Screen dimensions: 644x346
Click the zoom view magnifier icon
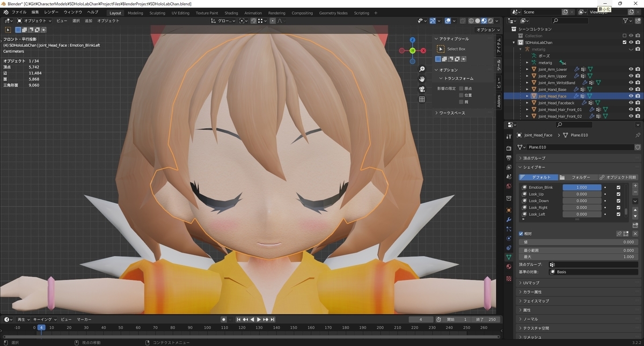422,69
